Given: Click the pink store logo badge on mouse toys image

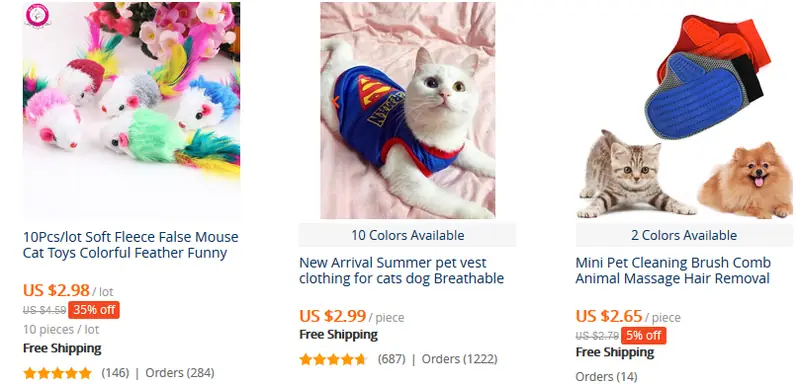Looking at the screenshot, I should point(38,15).
